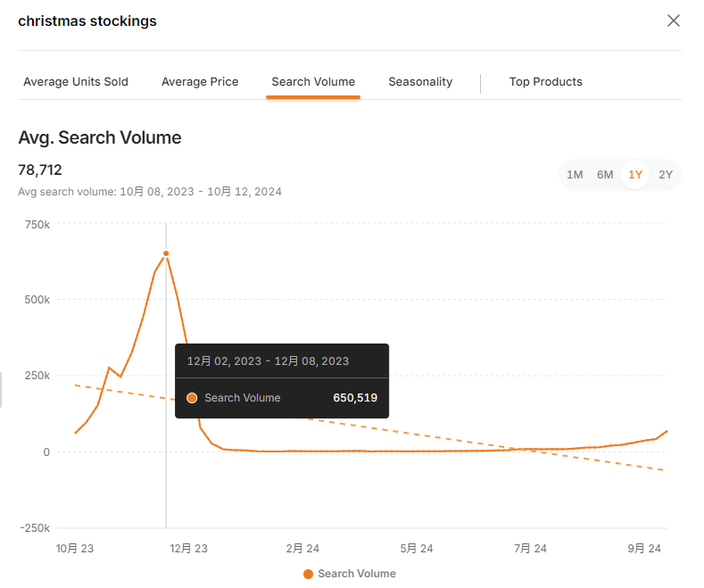Click the orange dot in tooltip
Screen dimensions: 704x588
192,398
